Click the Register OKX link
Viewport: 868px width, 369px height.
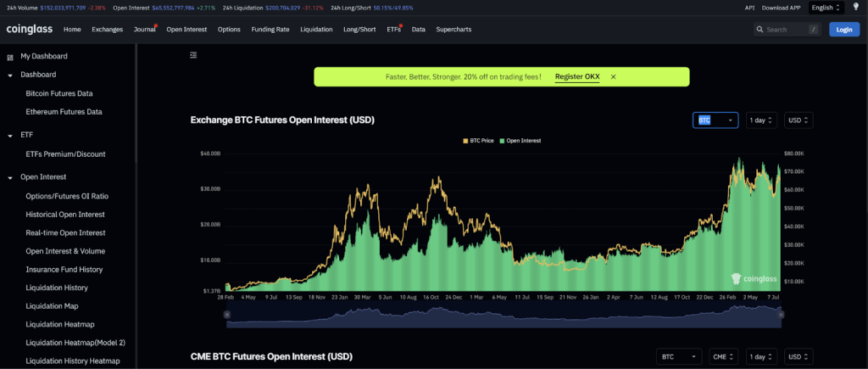pos(577,77)
